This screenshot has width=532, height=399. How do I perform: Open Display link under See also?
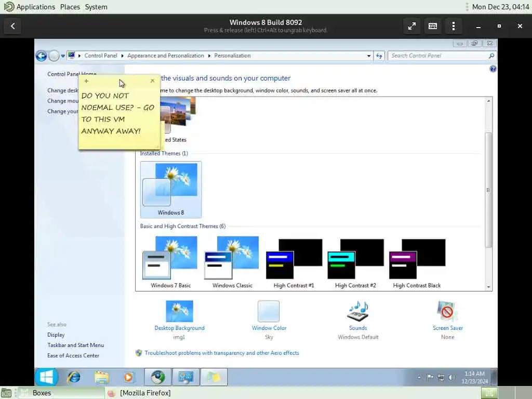click(x=56, y=335)
